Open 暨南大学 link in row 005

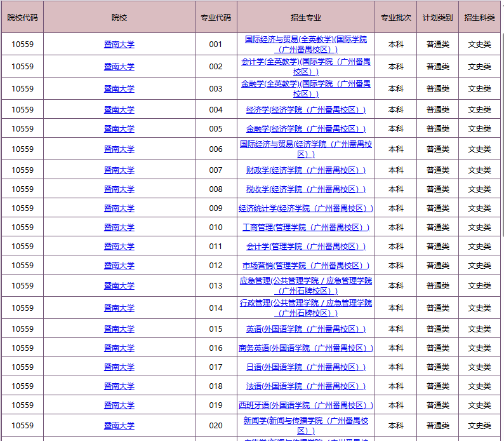(119, 129)
